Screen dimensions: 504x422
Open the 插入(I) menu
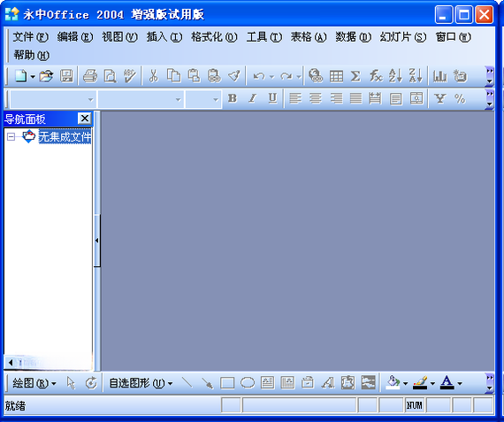[x=164, y=37]
